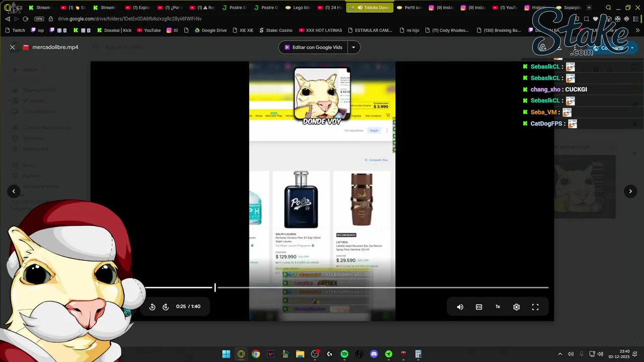644x362 pixels.
Task: Click the chang_xho chat message
Action: pyautogui.click(x=559, y=89)
